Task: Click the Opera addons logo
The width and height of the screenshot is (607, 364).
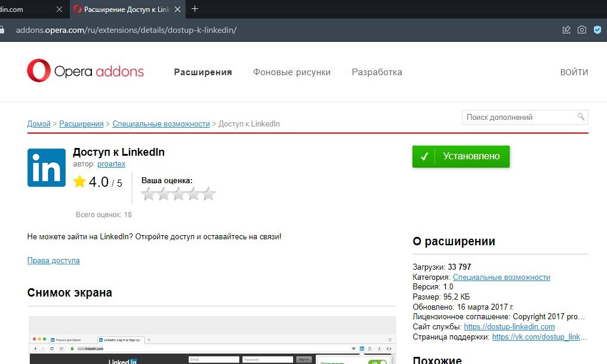Action: 85,70
